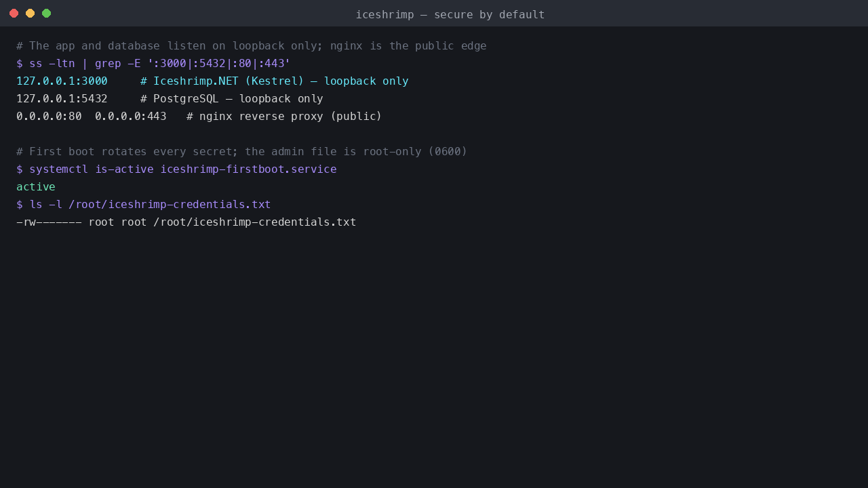Select the comment line about loopback-only listening
The width and height of the screenshot is (868, 488).
(x=252, y=46)
